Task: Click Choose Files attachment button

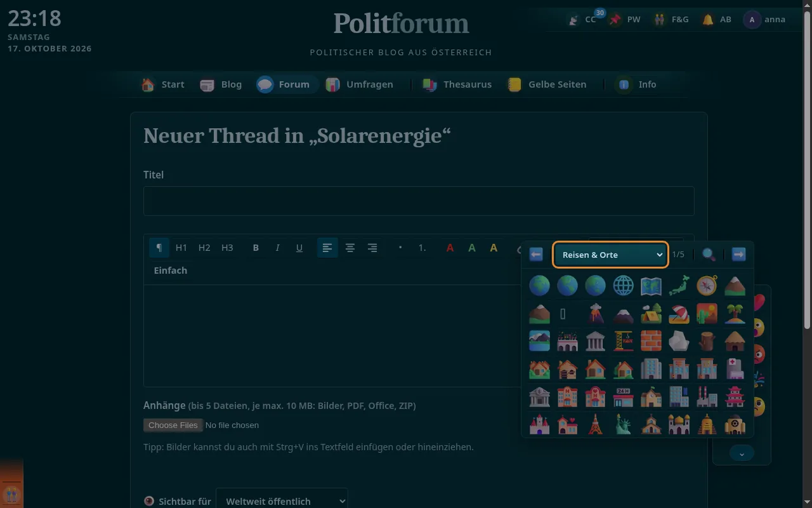Action: point(173,425)
